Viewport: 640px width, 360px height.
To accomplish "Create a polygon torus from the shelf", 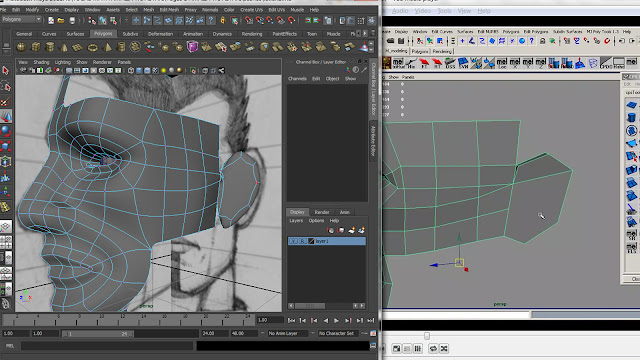I will 93,47.
